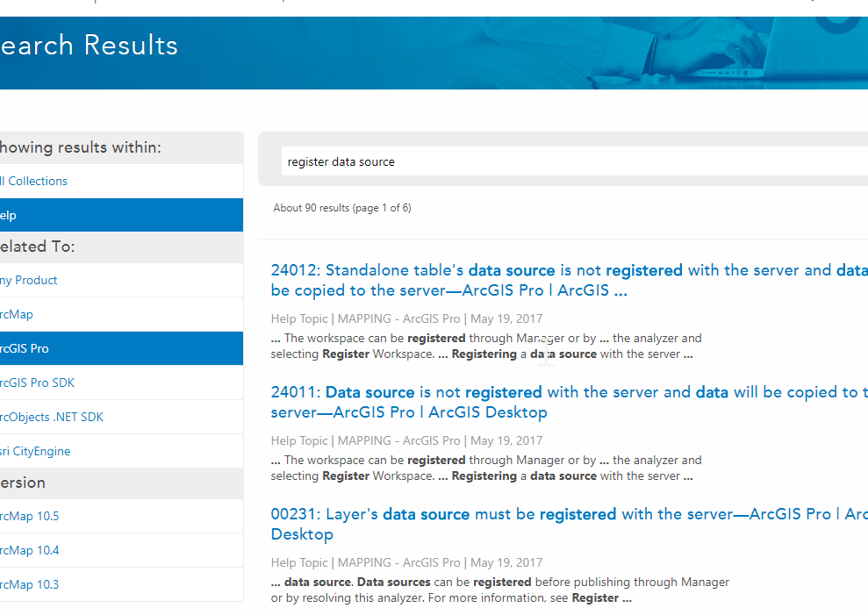
Task: Filter results by Esri CityEngine
Action: (x=36, y=451)
